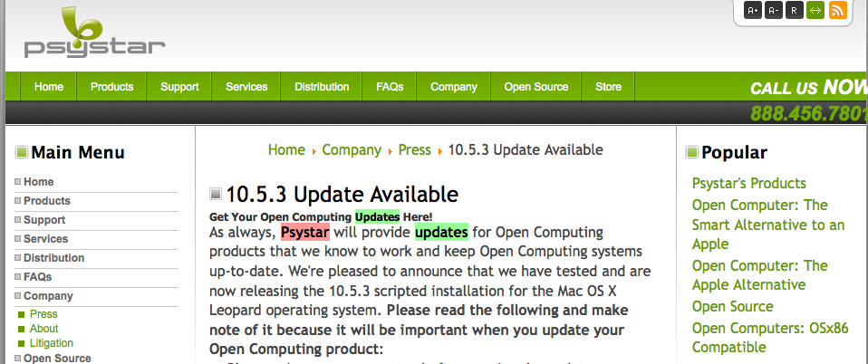This screenshot has height=364, width=868.
Task: Go to Press in the breadcrumb trail
Action: (415, 150)
